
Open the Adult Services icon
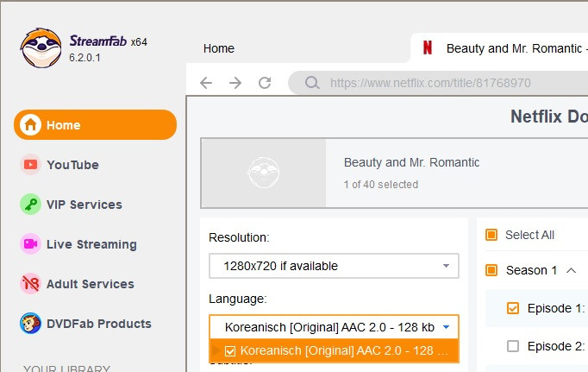pyautogui.click(x=31, y=284)
